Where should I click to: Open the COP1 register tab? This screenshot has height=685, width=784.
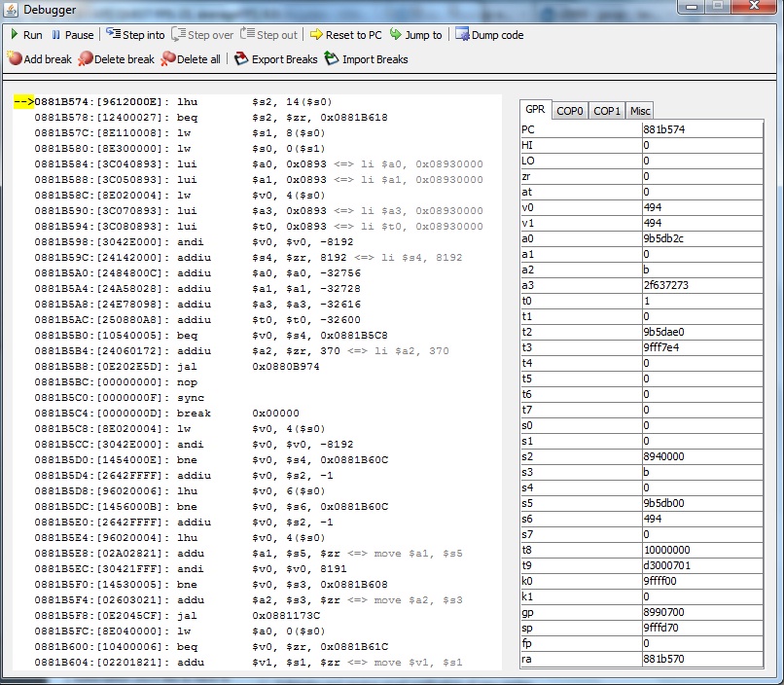pyautogui.click(x=606, y=111)
